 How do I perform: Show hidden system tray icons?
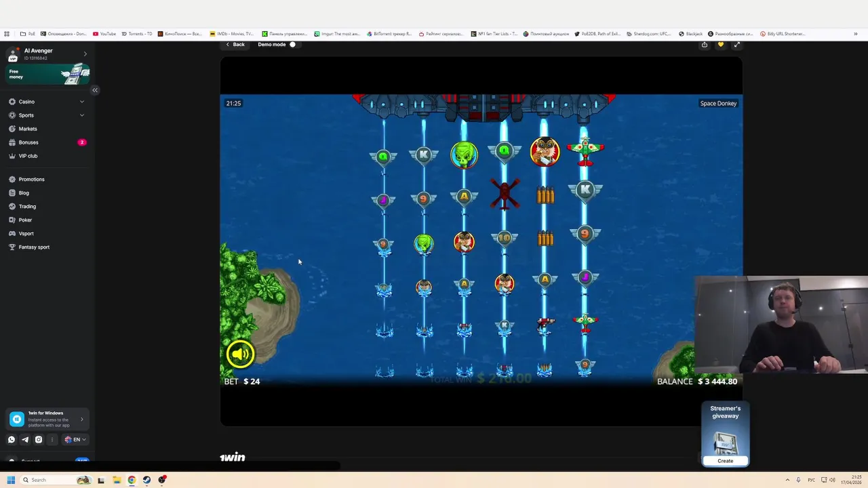[x=787, y=480]
